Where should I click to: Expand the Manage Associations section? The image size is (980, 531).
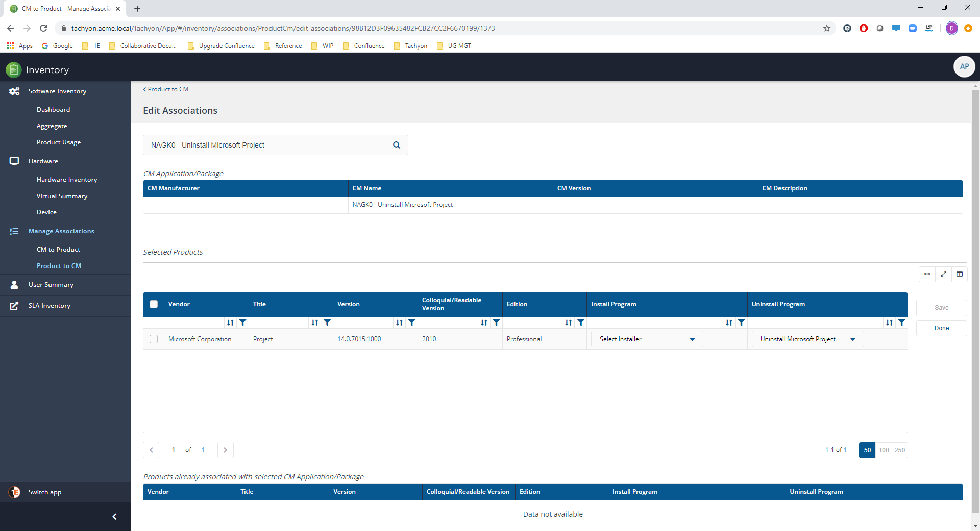[61, 231]
